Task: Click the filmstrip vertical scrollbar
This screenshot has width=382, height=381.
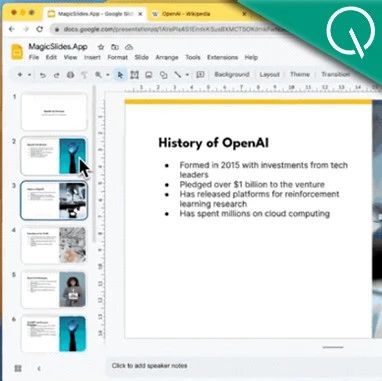Action: [94, 165]
